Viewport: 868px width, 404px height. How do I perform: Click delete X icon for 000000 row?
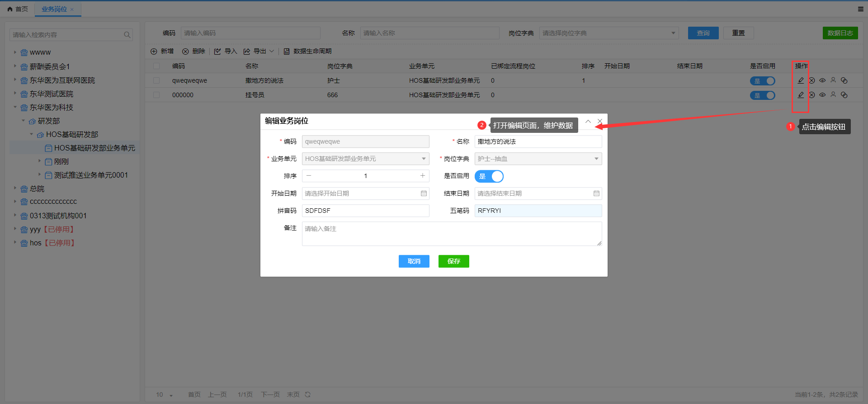pos(811,95)
